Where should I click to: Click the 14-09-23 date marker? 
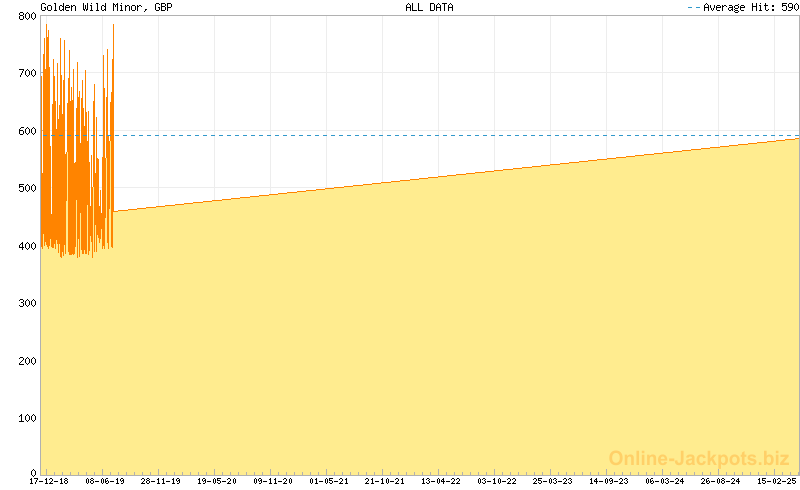pos(609,481)
